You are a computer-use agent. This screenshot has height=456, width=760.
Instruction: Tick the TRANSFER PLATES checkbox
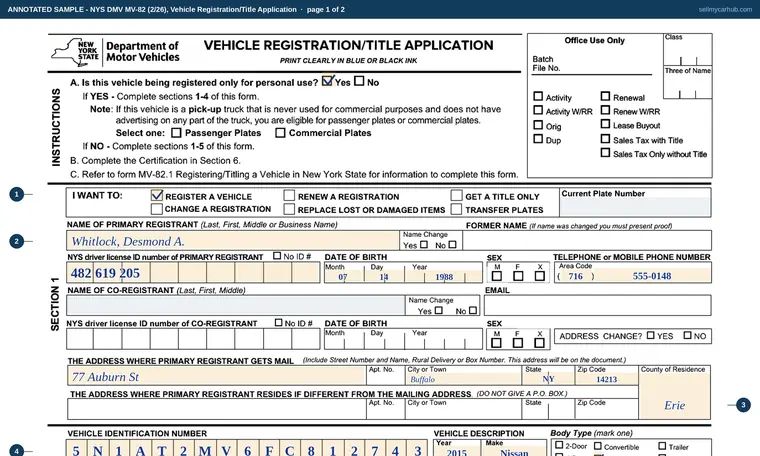[456, 209]
